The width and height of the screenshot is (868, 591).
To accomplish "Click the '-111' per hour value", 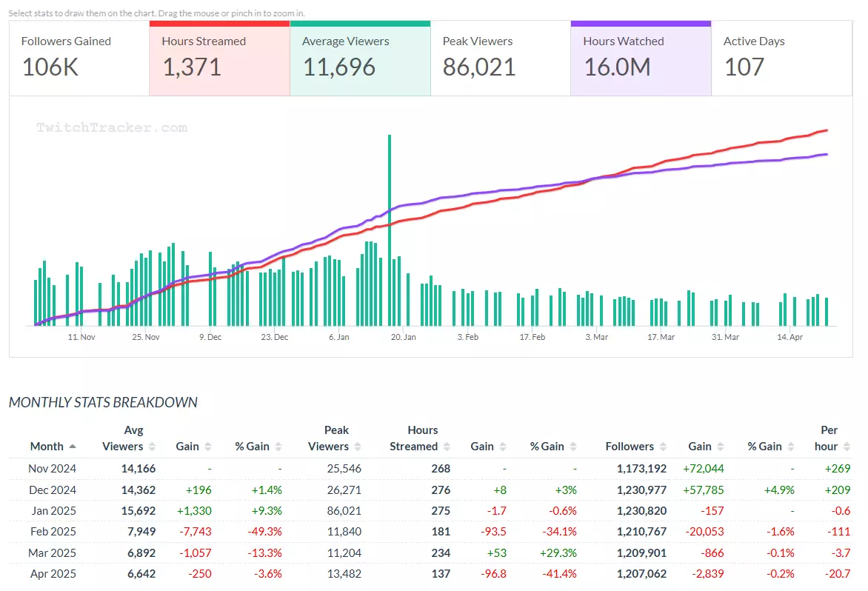I will tap(840, 532).
